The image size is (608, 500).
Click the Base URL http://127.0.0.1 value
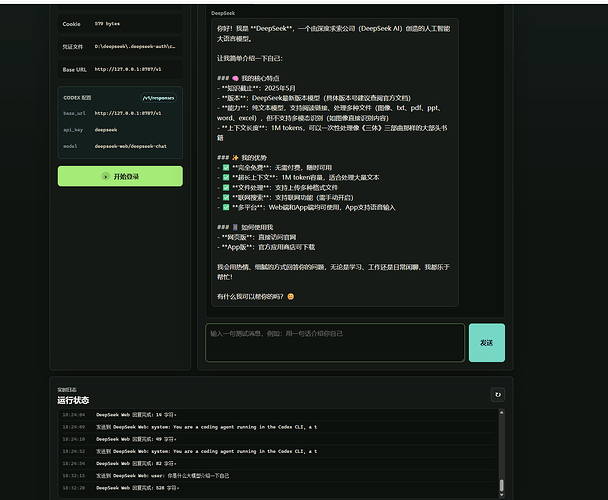[128, 69]
